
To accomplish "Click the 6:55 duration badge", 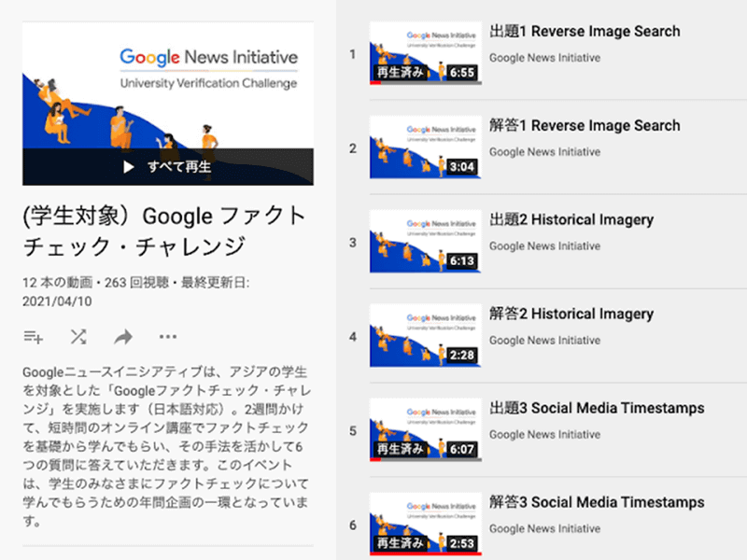I will pyautogui.click(x=462, y=73).
